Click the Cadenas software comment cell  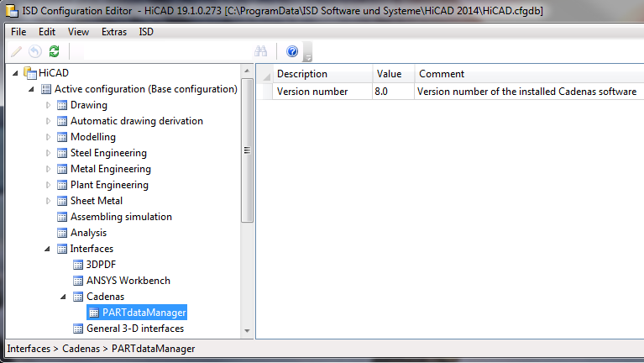point(529,92)
